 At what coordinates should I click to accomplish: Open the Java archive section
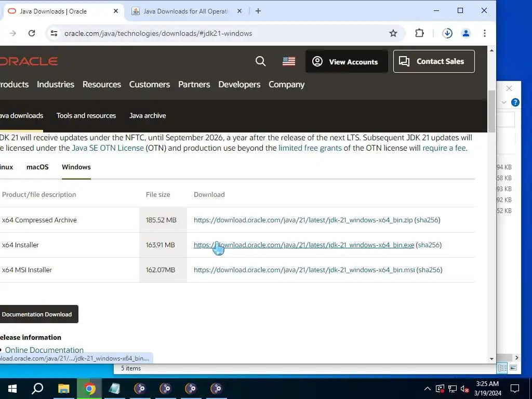148,116
